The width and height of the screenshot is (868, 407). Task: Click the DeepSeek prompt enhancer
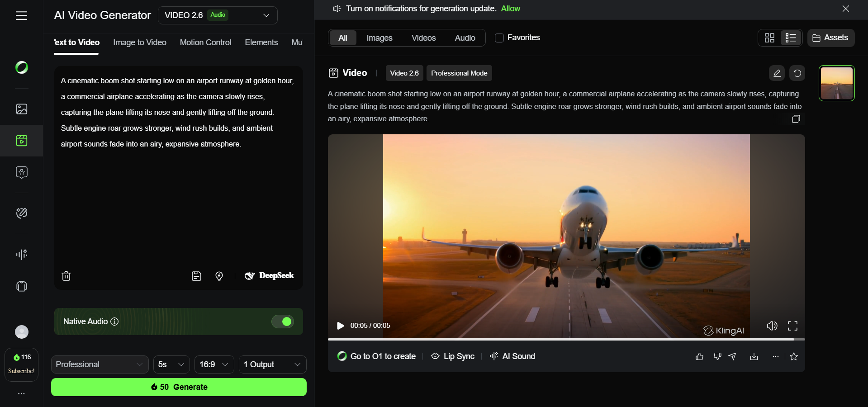coord(270,276)
